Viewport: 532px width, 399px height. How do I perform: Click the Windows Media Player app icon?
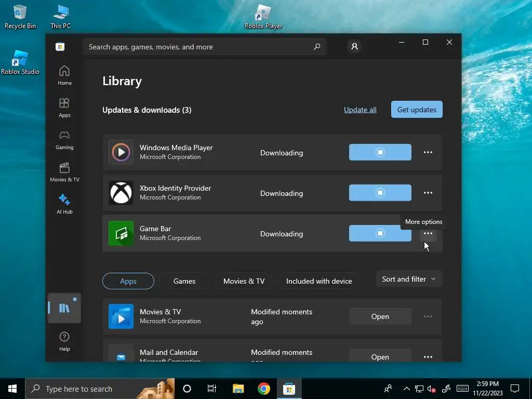click(x=121, y=152)
